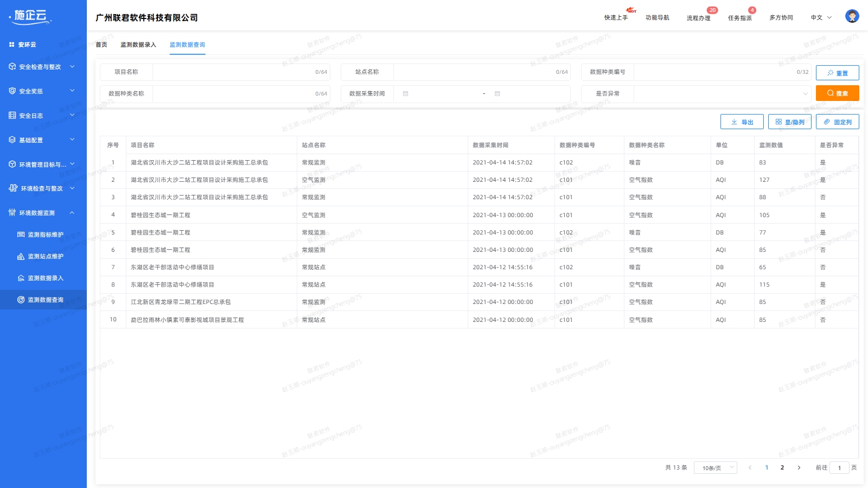The width and height of the screenshot is (868, 488).
Task: Click the 安全检查与整改 cube icon
Action: (12, 66)
